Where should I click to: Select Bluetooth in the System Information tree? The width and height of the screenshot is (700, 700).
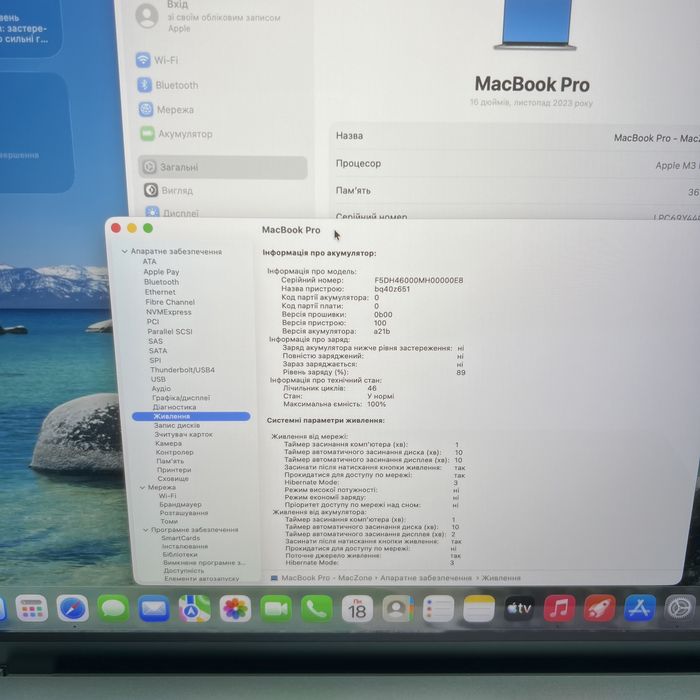(162, 282)
